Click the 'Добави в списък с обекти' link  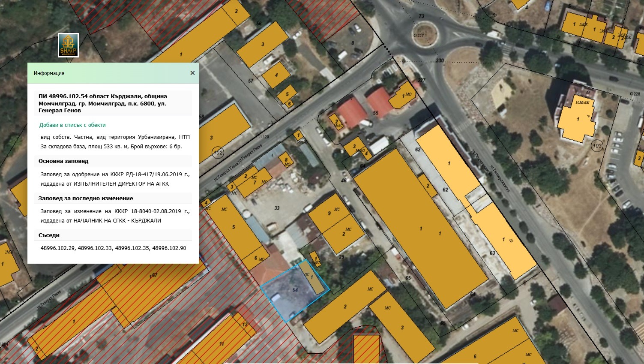click(72, 125)
